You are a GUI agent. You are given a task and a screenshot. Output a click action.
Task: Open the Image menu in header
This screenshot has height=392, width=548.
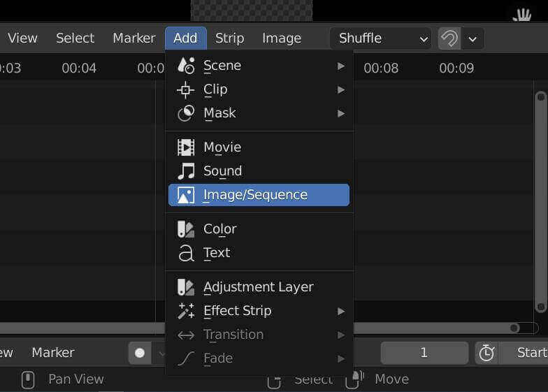pyautogui.click(x=282, y=38)
